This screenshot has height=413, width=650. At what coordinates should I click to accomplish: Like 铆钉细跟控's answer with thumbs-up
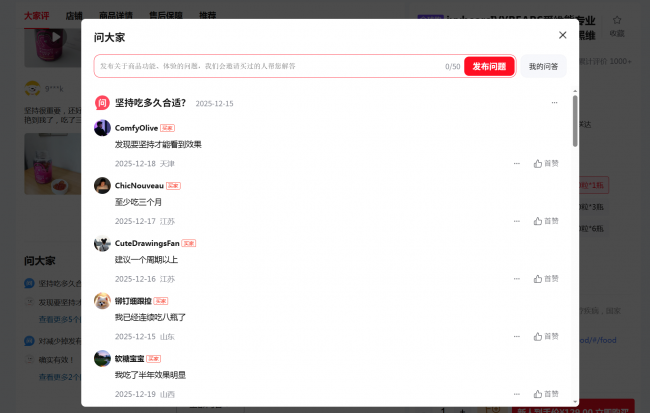(546, 337)
